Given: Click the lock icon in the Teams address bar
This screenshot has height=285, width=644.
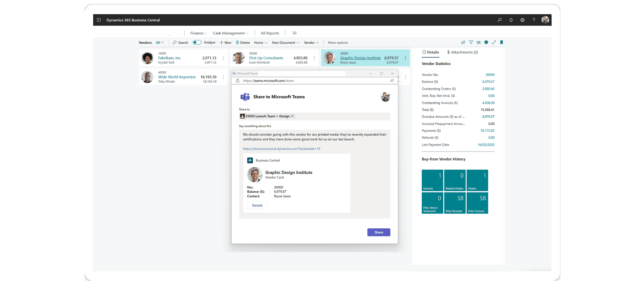Looking at the screenshot, I should [238, 81].
